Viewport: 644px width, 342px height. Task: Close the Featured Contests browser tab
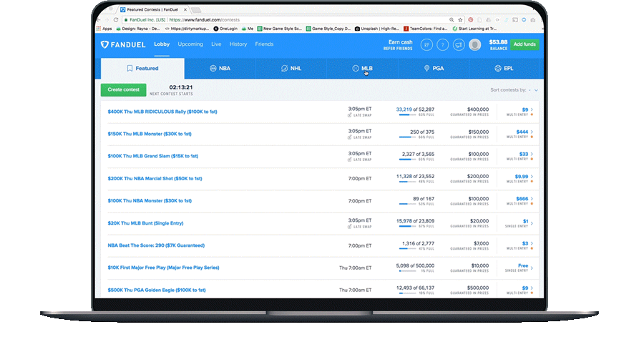[185, 9]
